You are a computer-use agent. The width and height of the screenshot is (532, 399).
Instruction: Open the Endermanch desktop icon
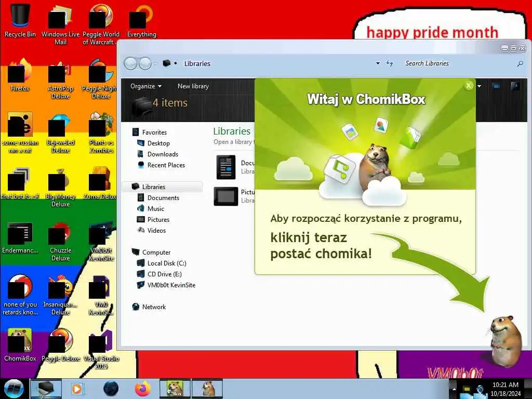20,237
